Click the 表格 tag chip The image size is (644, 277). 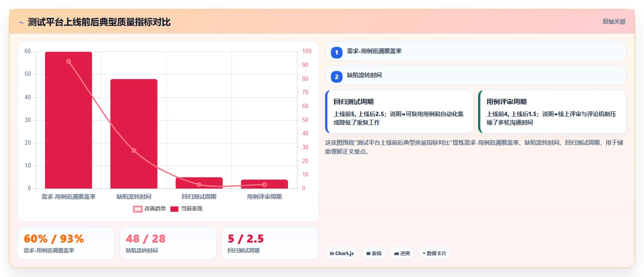(x=374, y=253)
